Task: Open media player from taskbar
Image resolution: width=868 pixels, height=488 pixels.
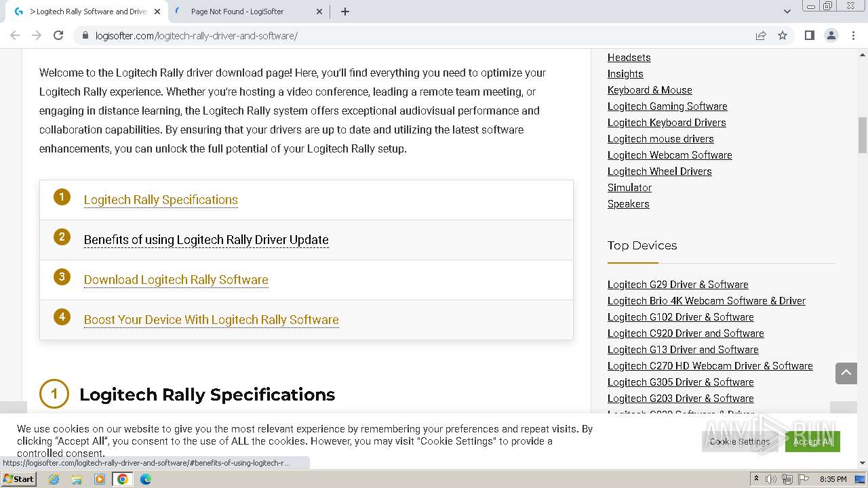Action: tap(100, 479)
